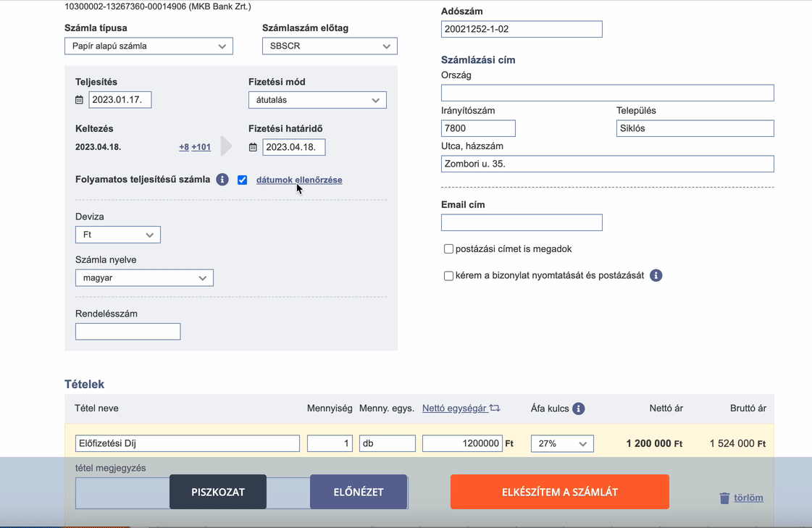
Task: Click the PISZKOZAT button
Action: pos(218,492)
